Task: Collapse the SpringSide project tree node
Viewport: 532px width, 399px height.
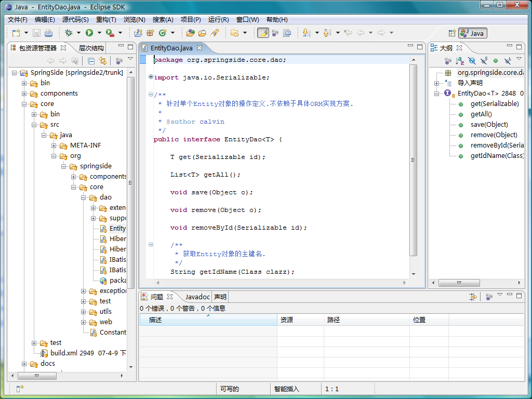Action: coord(14,73)
